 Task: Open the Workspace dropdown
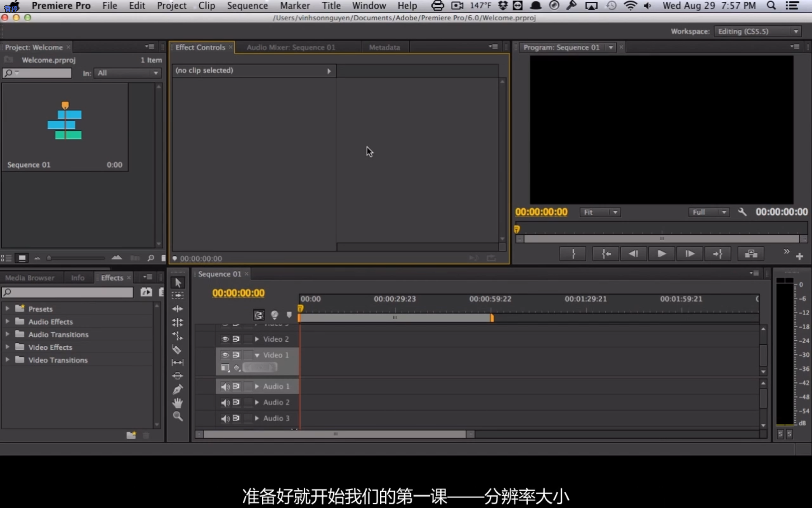tap(757, 31)
